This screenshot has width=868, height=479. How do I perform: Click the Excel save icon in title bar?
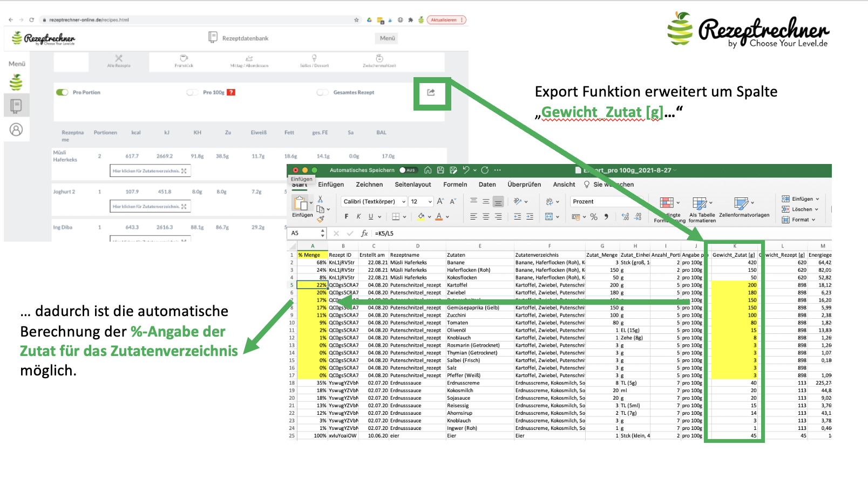pyautogui.click(x=440, y=170)
